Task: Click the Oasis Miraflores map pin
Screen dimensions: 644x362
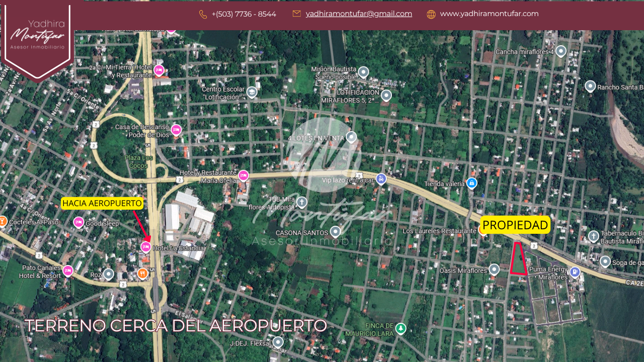Action: pyautogui.click(x=494, y=269)
